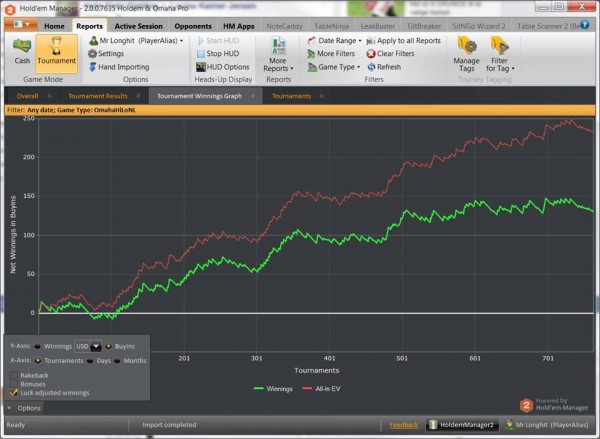
Task: Select Tournaments for the X-Axis
Action: [x=38, y=361]
